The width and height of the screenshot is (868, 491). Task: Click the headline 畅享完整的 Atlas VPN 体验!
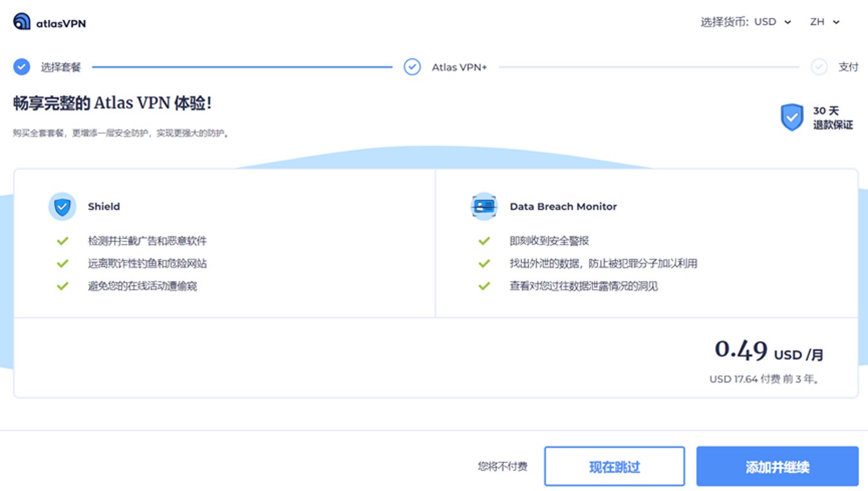click(112, 103)
